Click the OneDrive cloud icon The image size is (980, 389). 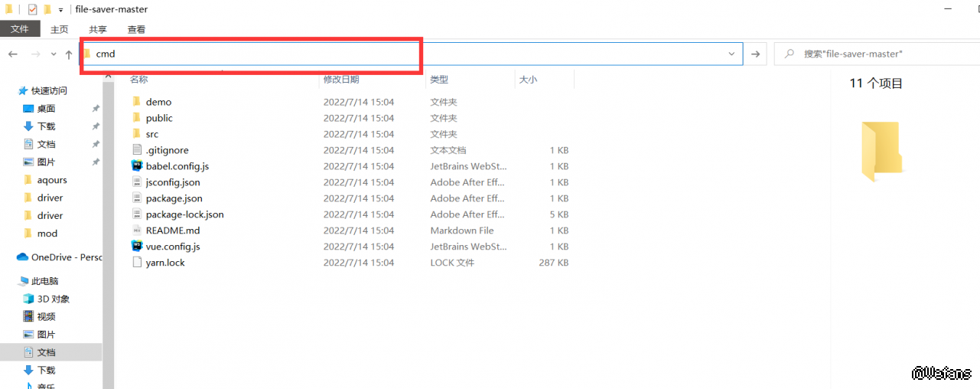22,257
